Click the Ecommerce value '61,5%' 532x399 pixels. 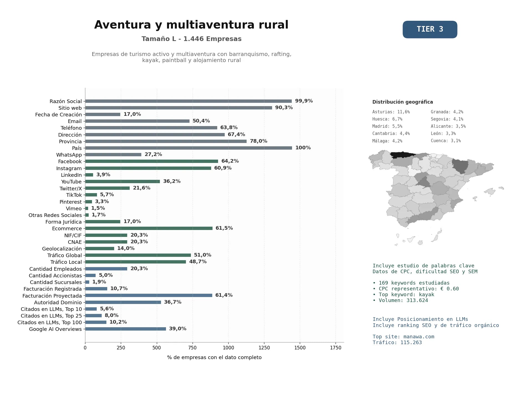point(224,228)
